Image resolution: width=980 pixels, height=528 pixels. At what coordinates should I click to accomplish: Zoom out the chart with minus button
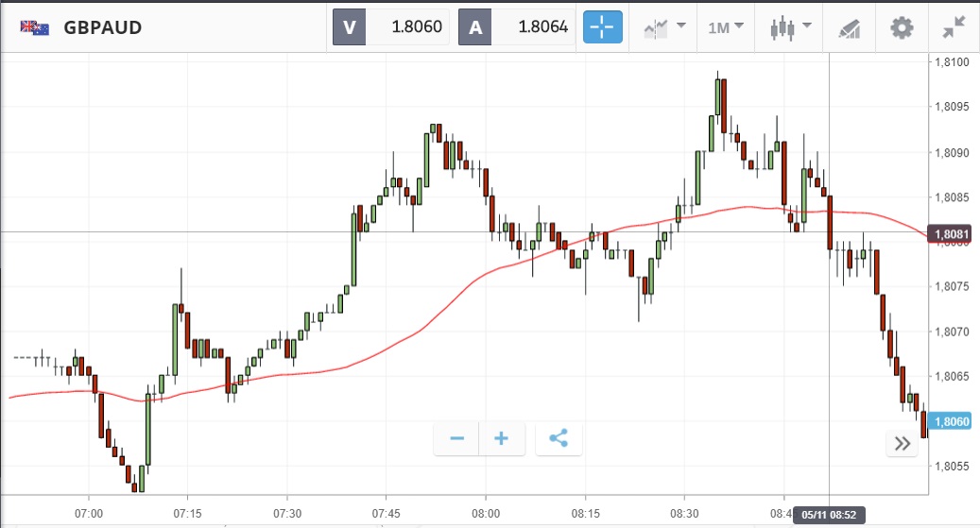457,438
